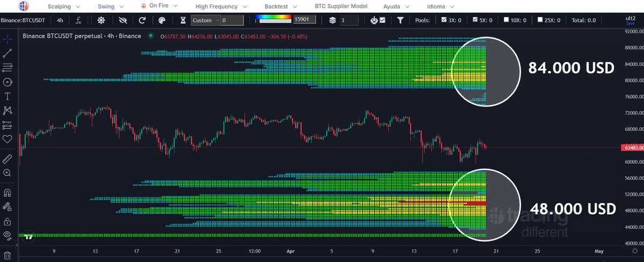Toggle the eye visibility icon in the left sidebar
This screenshot has height=262, width=644.
8,235
